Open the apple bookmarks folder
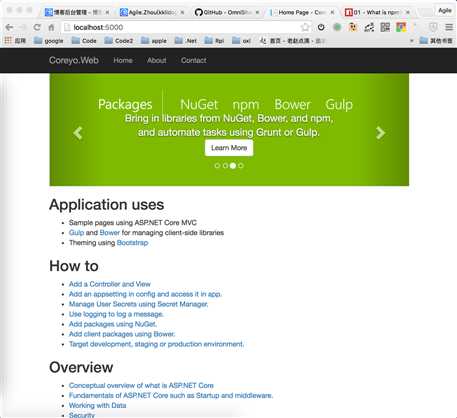Viewport: 457px width, 418px height. pos(154,41)
